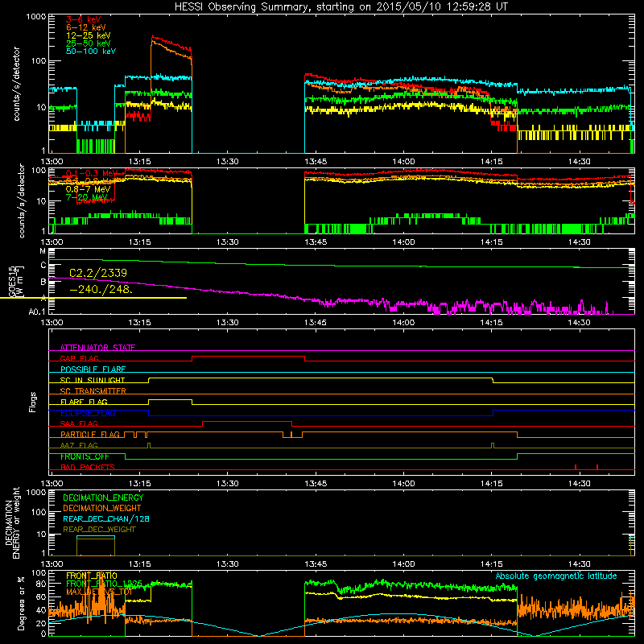
Task: Click the REAR_DEC_WEIGHT legend label
Action: 99,530
